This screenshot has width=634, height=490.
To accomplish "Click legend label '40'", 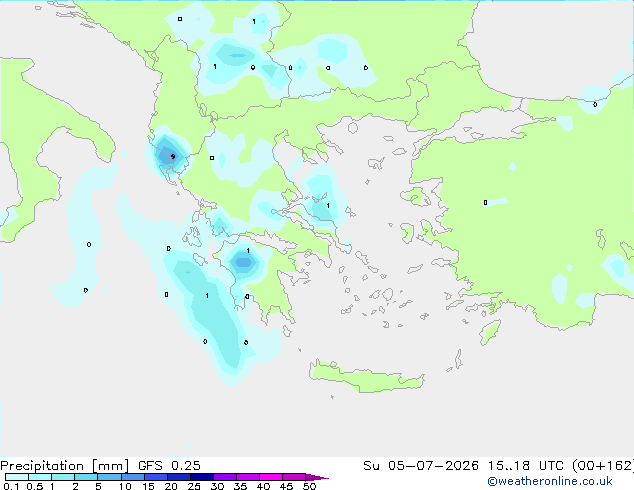I will tap(263, 486).
